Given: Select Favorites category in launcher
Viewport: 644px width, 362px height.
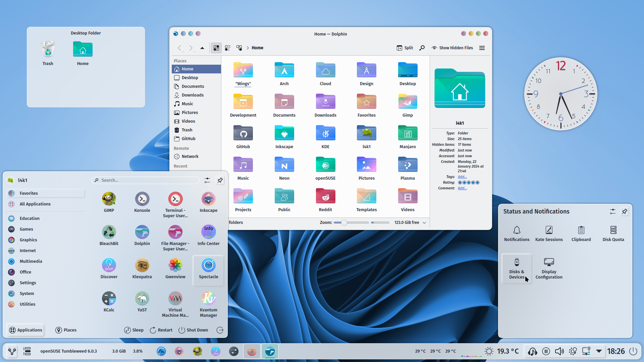Looking at the screenshot, I should 45,193.
